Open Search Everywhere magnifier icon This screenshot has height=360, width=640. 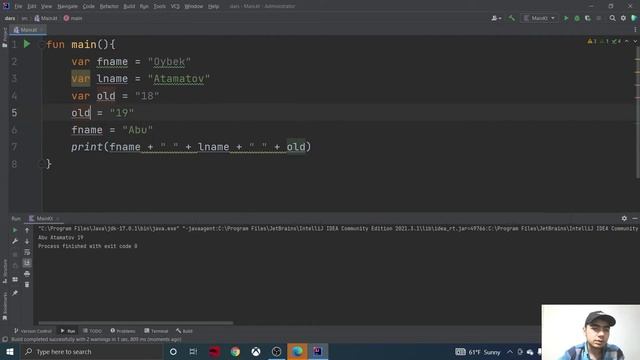click(x=612, y=18)
